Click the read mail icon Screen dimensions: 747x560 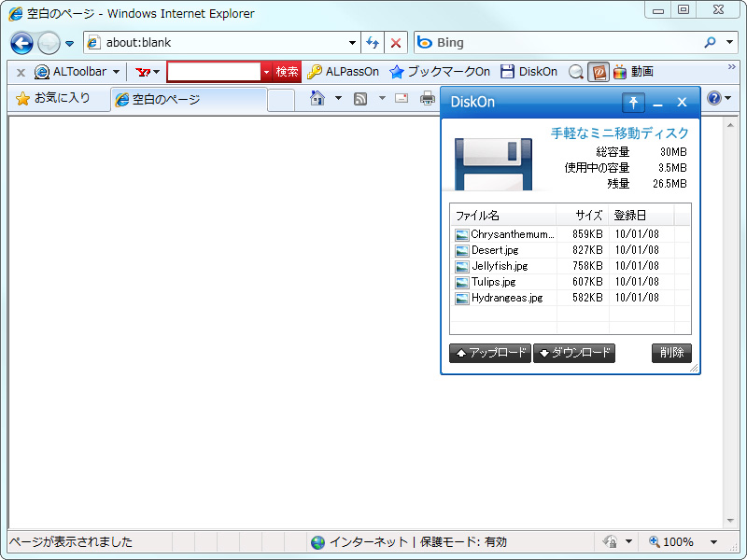pyautogui.click(x=402, y=98)
